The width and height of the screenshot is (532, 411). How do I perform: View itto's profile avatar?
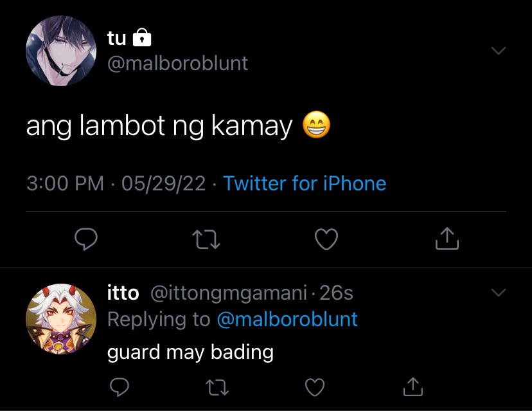tap(61, 319)
